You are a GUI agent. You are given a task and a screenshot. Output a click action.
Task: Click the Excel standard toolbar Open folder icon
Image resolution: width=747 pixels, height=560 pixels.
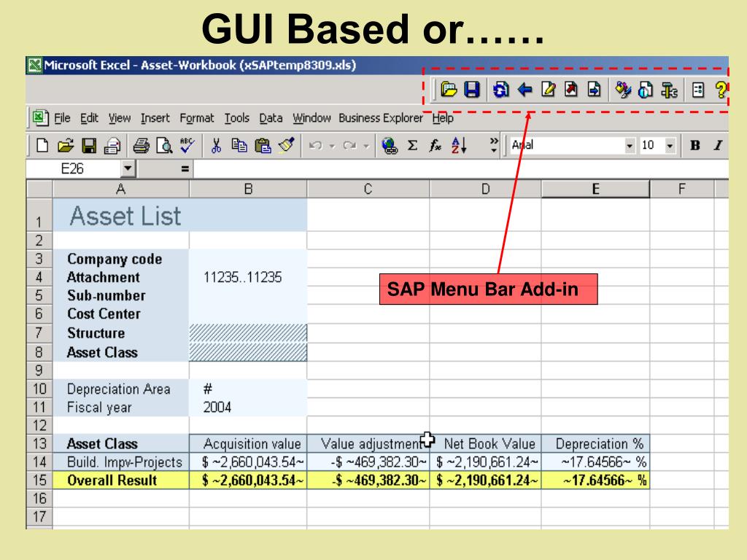65,146
